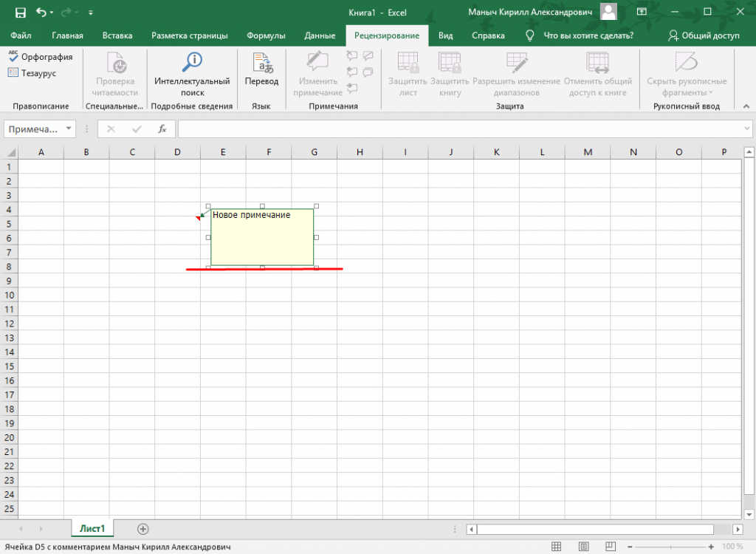This screenshot has height=554, width=756.
Task: Click the horizontal scrollbar right arrow
Action: [738, 529]
